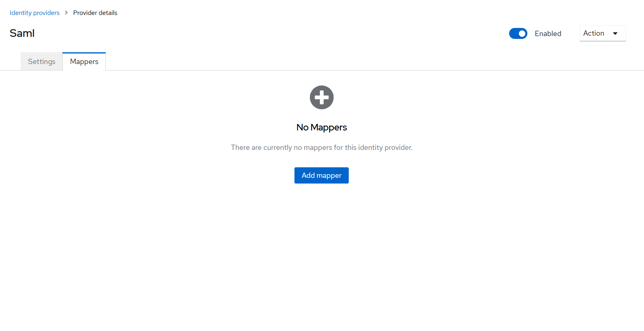Select the Mappers tab
The image size is (644, 331).
point(84,62)
